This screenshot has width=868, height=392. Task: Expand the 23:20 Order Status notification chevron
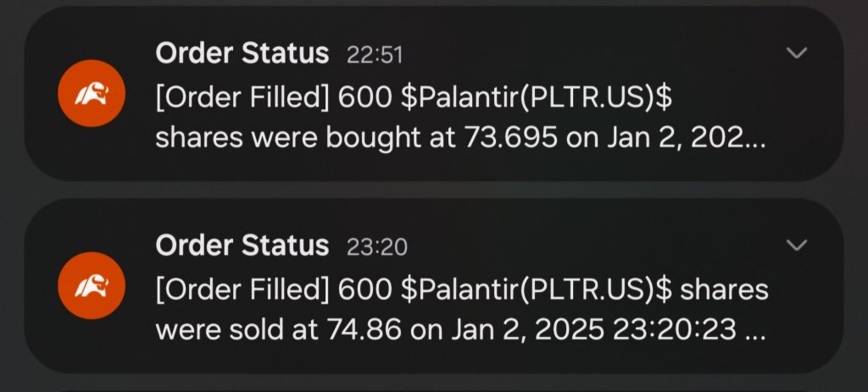point(797,246)
